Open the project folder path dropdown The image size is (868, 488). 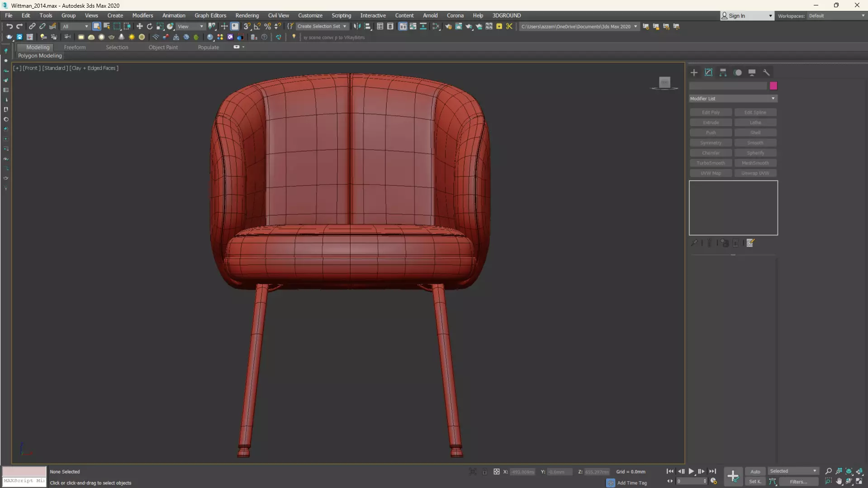click(x=579, y=26)
